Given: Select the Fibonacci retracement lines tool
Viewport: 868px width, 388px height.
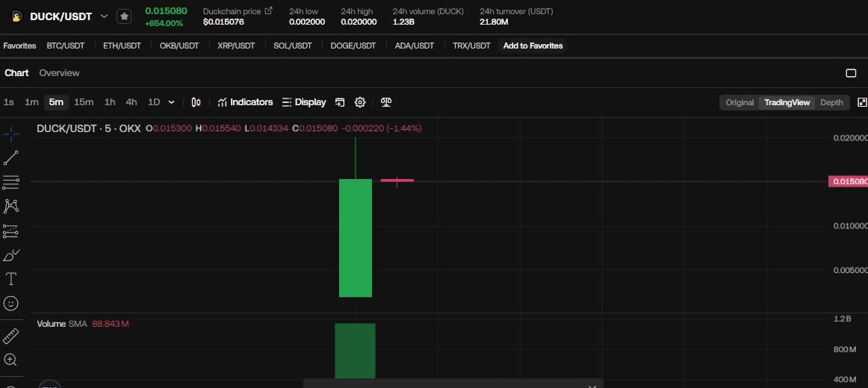Looking at the screenshot, I should [x=11, y=182].
